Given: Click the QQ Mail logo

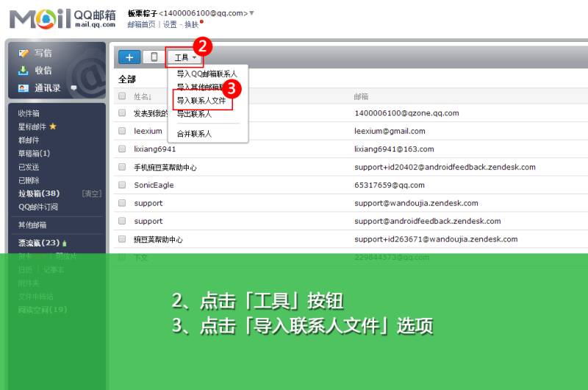Looking at the screenshot, I should pyautogui.click(x=62, y=18).
